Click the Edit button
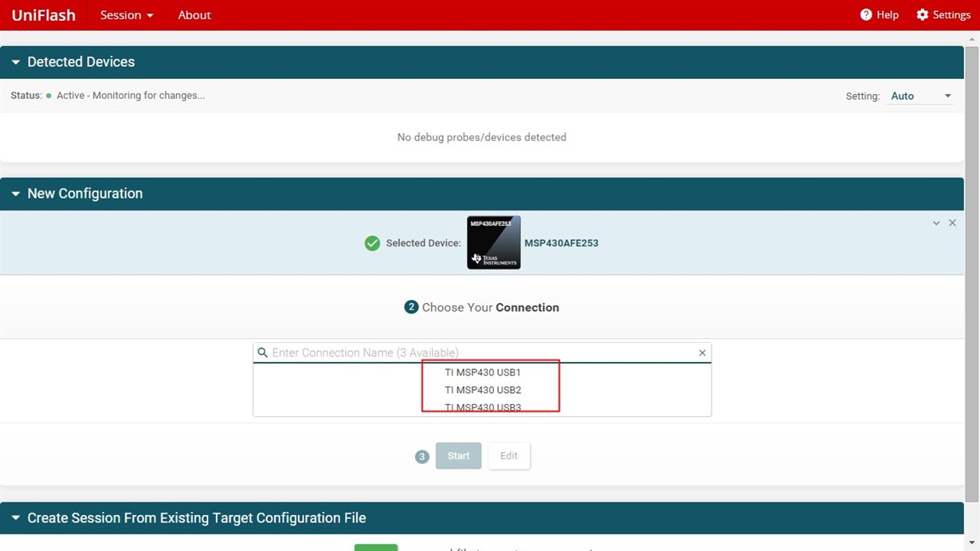The image size is (980, 551). click(509, 456)
